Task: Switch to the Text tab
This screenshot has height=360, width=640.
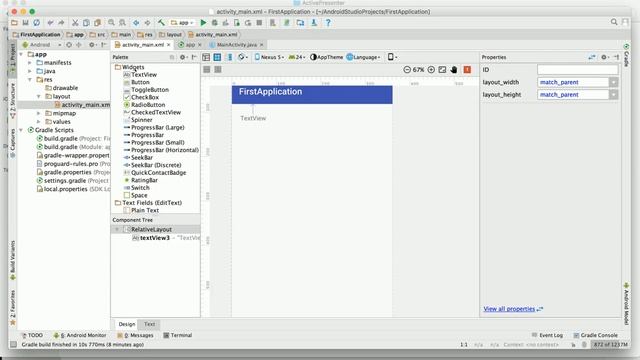Action: tap(149, 324)
